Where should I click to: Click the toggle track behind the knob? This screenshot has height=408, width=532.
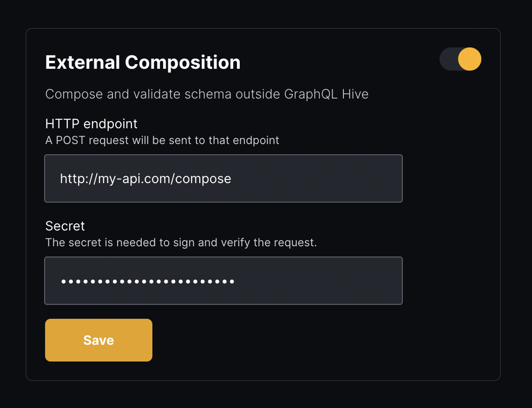(448, 59)
